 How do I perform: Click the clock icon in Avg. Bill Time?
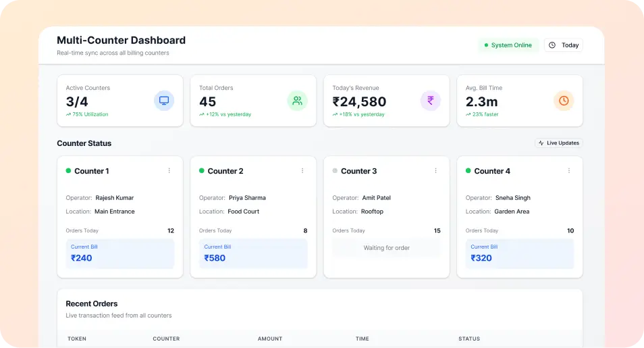pos(564,101)
